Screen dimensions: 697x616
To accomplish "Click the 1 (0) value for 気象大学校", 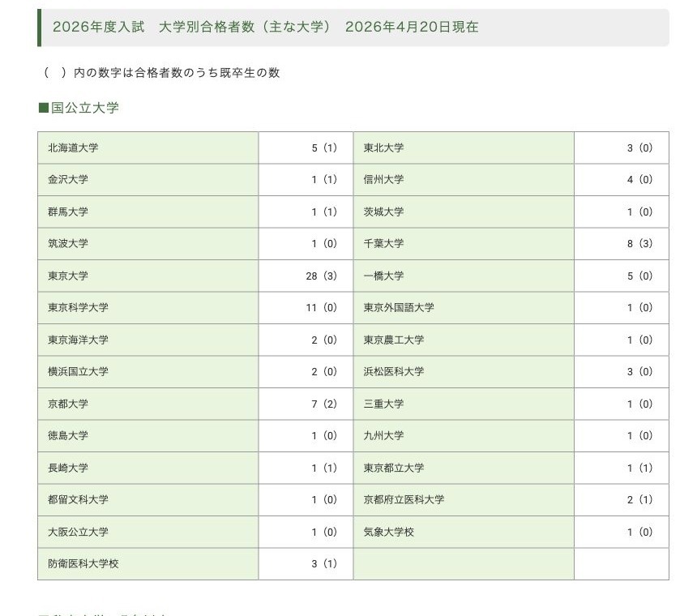I will (x=639, y=532).
